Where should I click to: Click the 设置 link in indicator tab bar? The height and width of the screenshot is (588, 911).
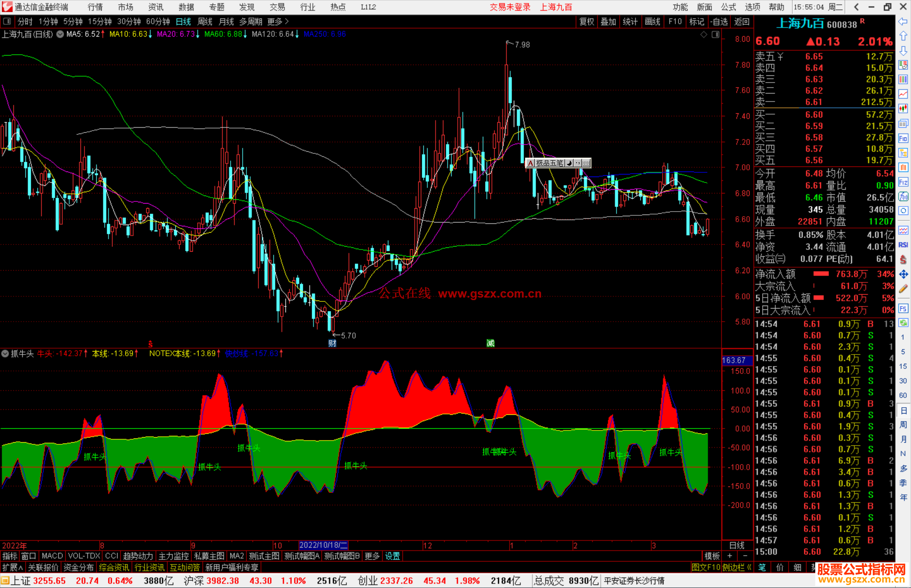tap(392, 556)
